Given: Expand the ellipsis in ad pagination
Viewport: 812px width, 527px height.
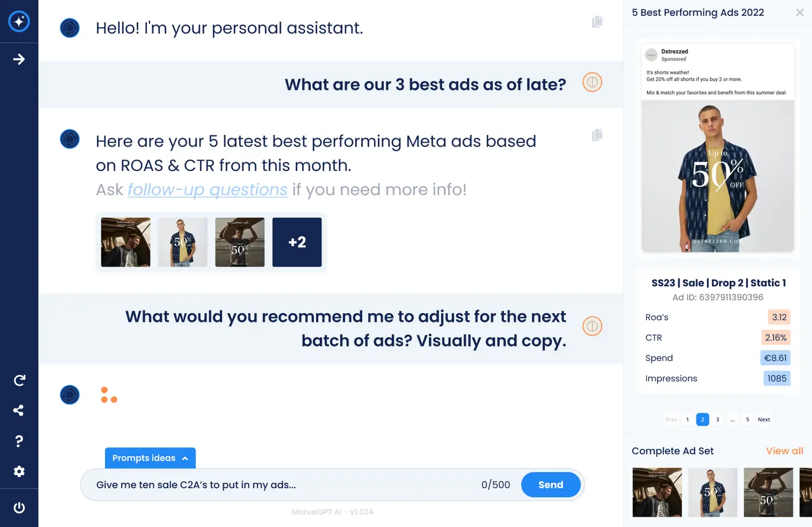Looking at the screenshot, I should 732,419.
